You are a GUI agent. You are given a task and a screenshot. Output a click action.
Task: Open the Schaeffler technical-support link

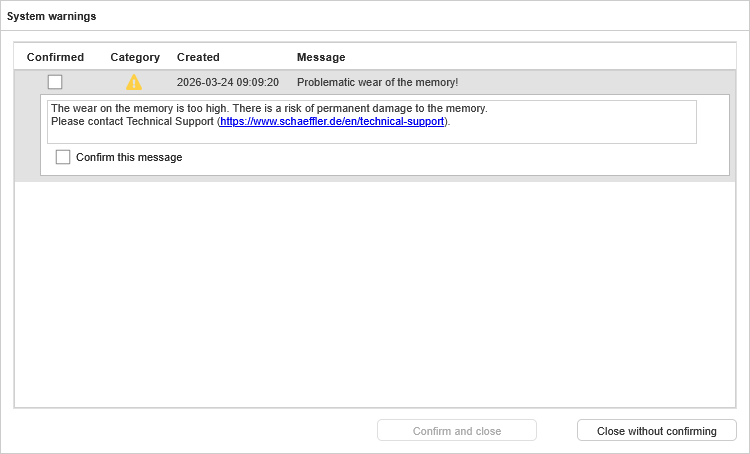(332, 122)
